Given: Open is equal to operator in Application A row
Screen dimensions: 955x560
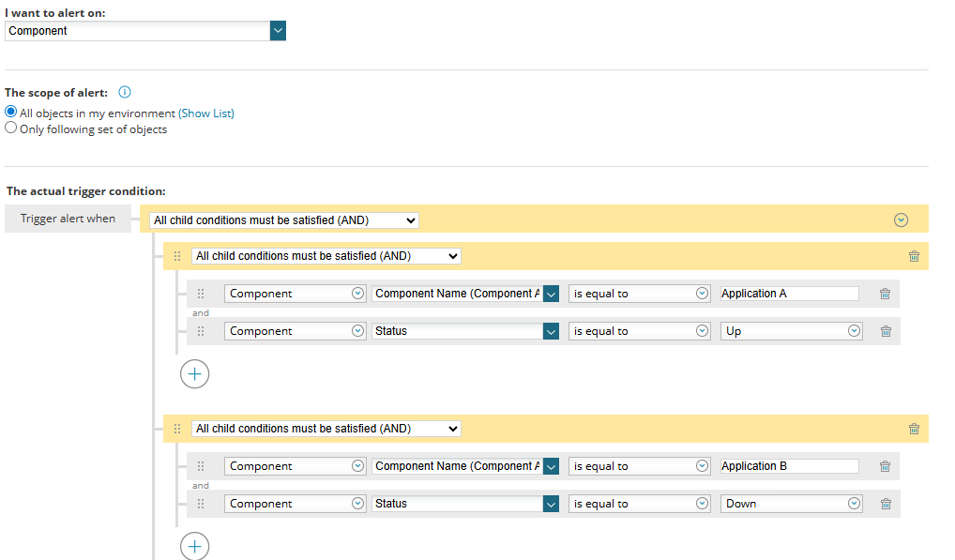Looking at the screenshot, I should [x=640, y=294].
